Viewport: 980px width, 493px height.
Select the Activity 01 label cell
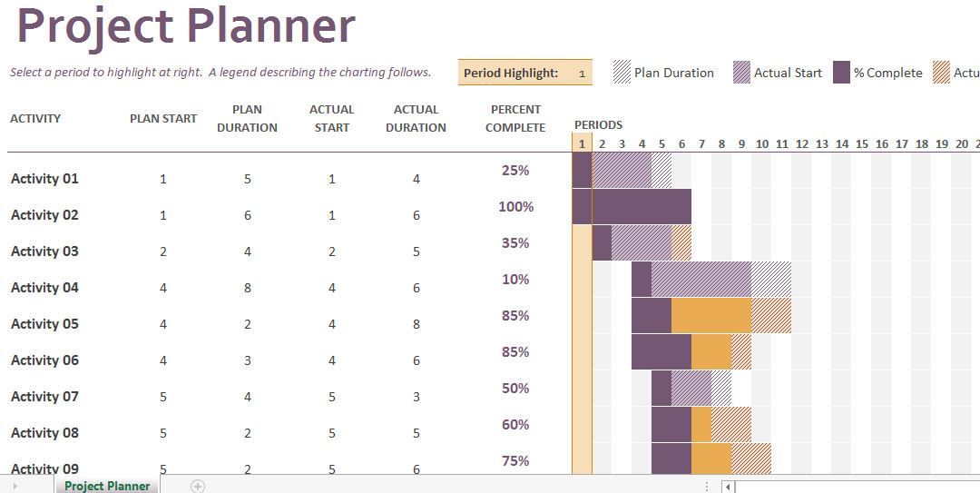click(44, 179)
